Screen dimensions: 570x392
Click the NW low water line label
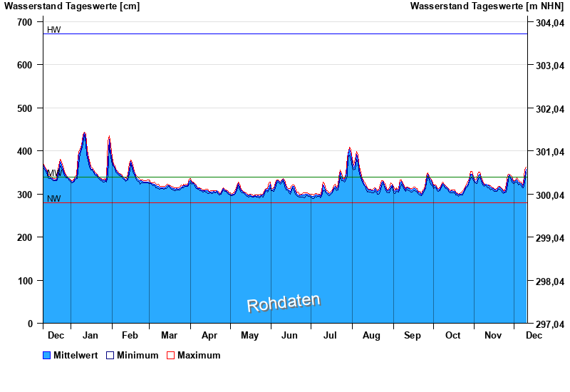point(53,199)
